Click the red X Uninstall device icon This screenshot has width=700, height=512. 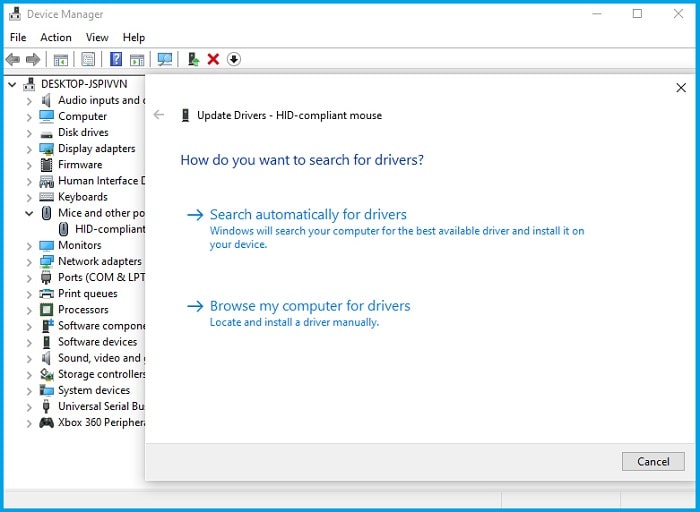pos(213,59)
